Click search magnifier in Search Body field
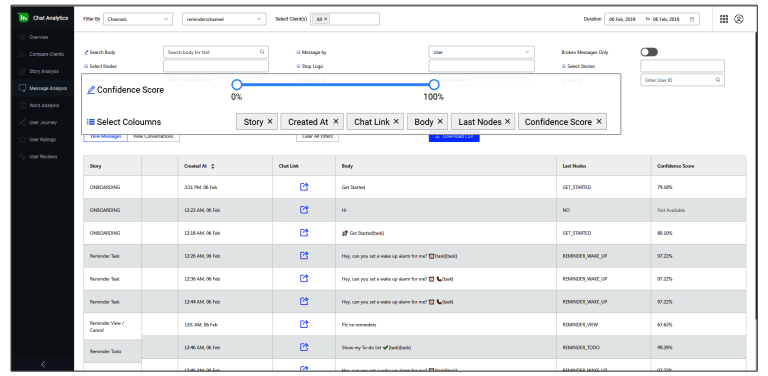768x376 pixels. tap(262, 52)
